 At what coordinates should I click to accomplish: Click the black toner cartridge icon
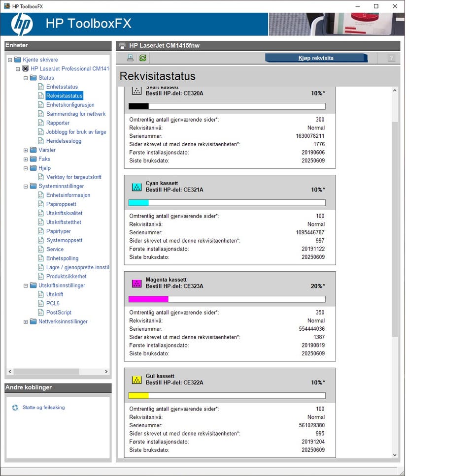136,91
